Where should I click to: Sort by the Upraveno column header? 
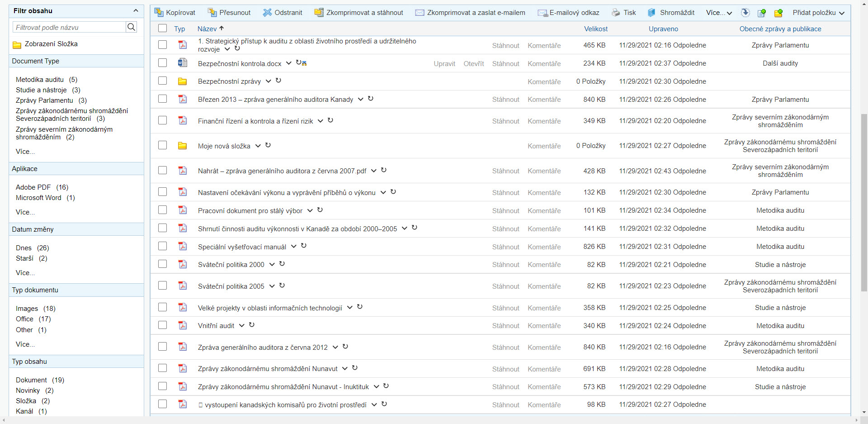coord(663,29)
